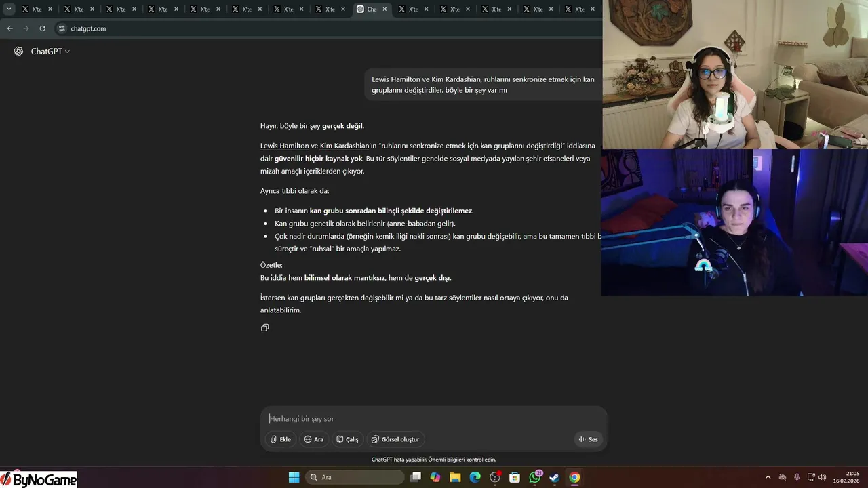The width and height of the screenshot is (868, 488).
Task: Choose the Görsel oluştur button
Action: [395, 439]
